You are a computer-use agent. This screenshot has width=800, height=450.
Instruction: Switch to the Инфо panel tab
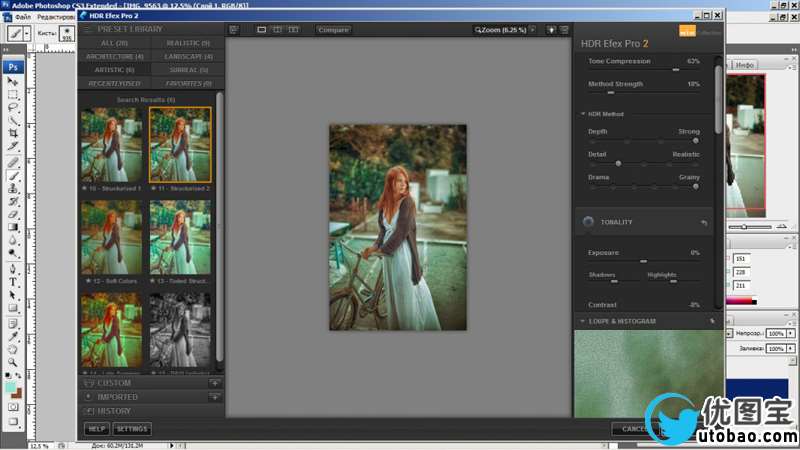click(744, 65)
